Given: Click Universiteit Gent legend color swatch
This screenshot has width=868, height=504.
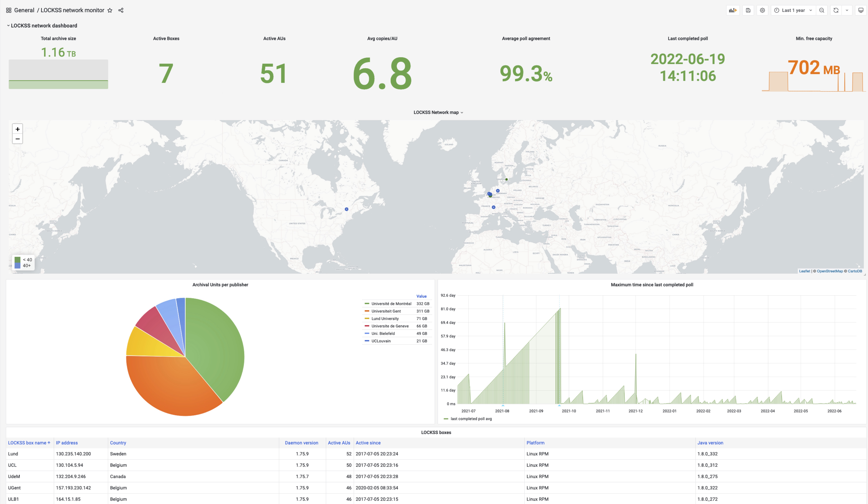Looking at the screenshot, I should [367, 311].
